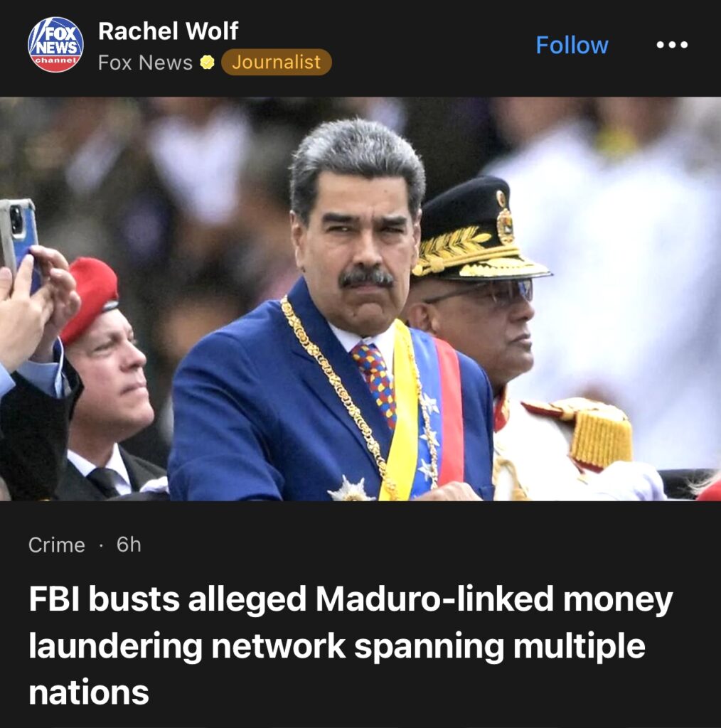
Task: Click the dot separator beside Crime
Action: pyautogui.click(x=101, y=545)
